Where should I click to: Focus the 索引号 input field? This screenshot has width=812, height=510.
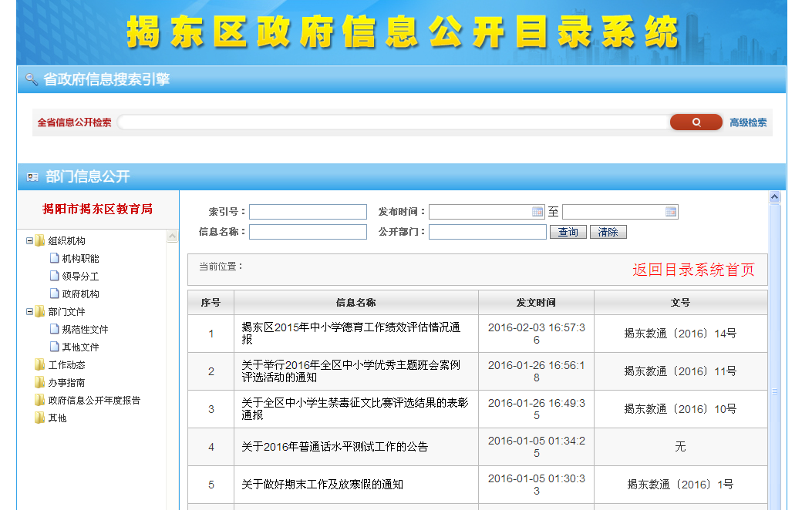(x=308, y=212)
